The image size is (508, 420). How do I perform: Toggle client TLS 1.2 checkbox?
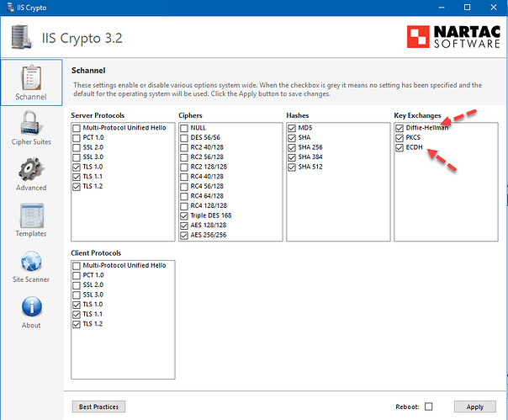(x=77, y=324)
